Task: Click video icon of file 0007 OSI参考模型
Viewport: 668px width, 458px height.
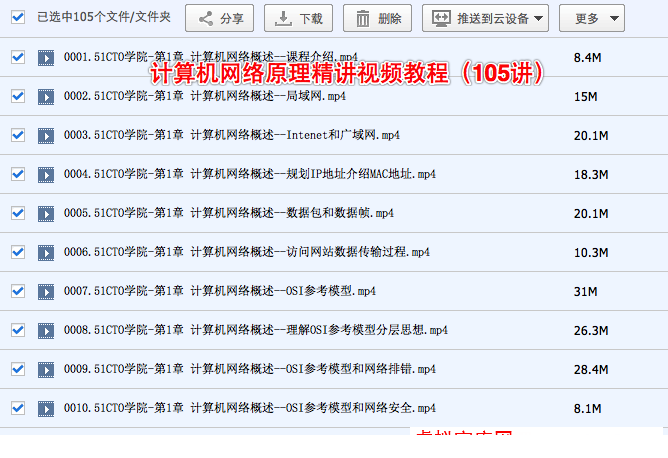Action: tap(46, 292)
